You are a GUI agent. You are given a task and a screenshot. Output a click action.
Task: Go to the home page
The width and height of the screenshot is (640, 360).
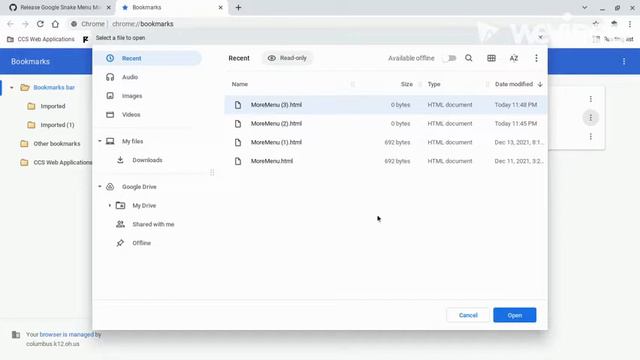click(x=55, y=24)
